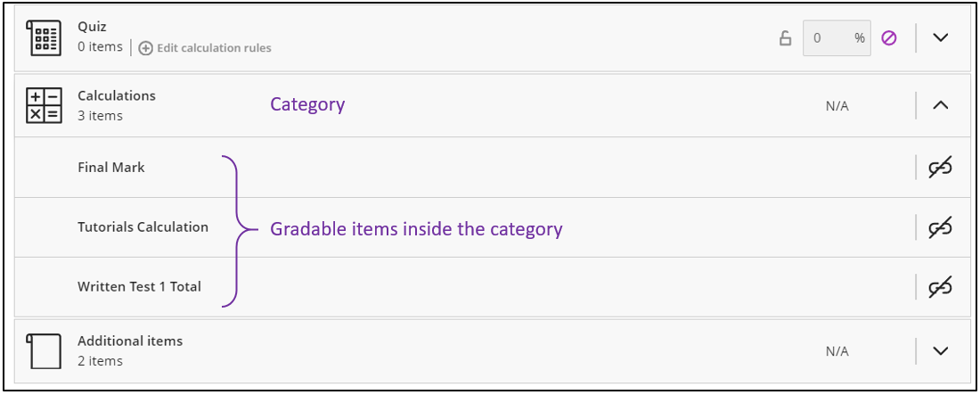Click the Quiz category title

coord(92,27)
